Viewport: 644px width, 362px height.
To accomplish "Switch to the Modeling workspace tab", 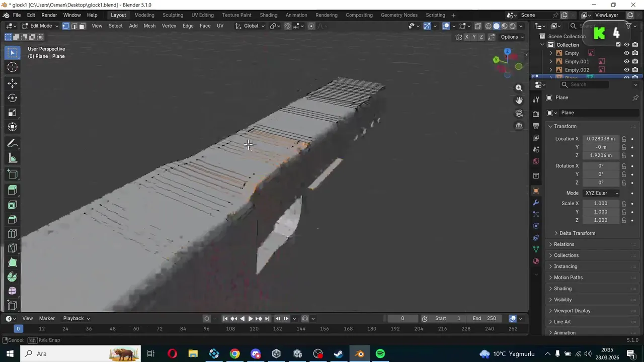I will [144, 15].
